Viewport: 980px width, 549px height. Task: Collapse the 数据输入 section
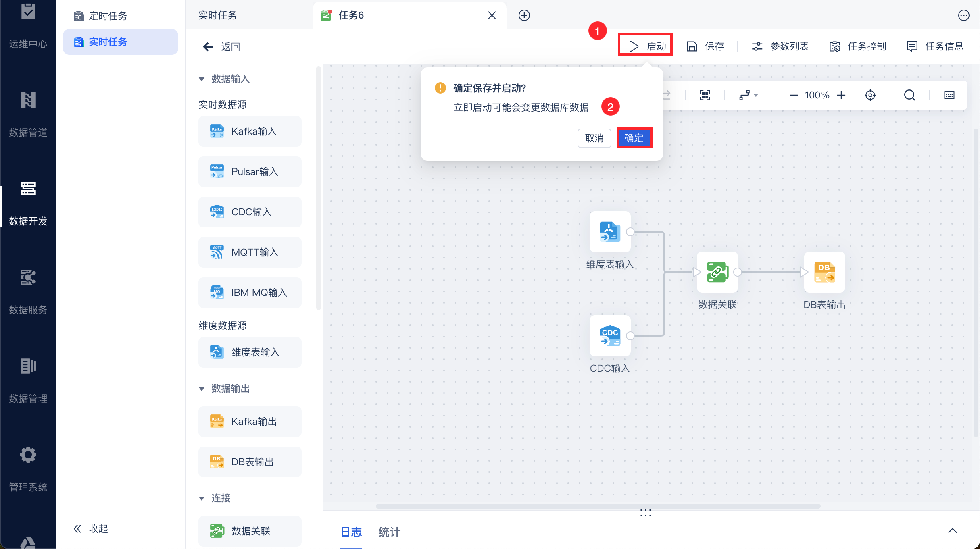202,79
